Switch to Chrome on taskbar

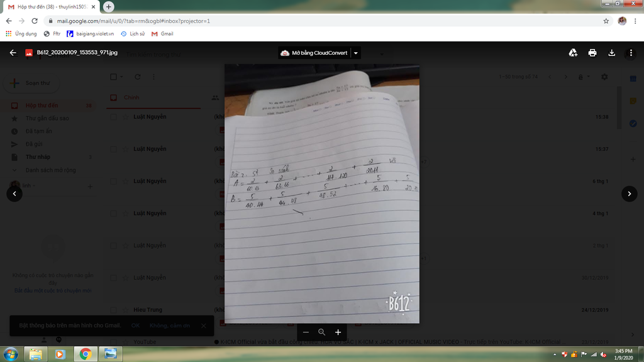pos(86,354)
